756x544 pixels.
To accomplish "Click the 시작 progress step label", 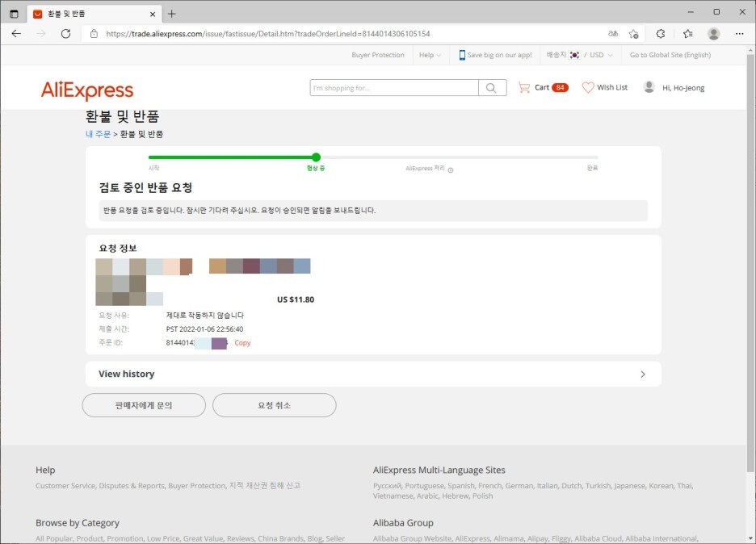I will (153, 168).
